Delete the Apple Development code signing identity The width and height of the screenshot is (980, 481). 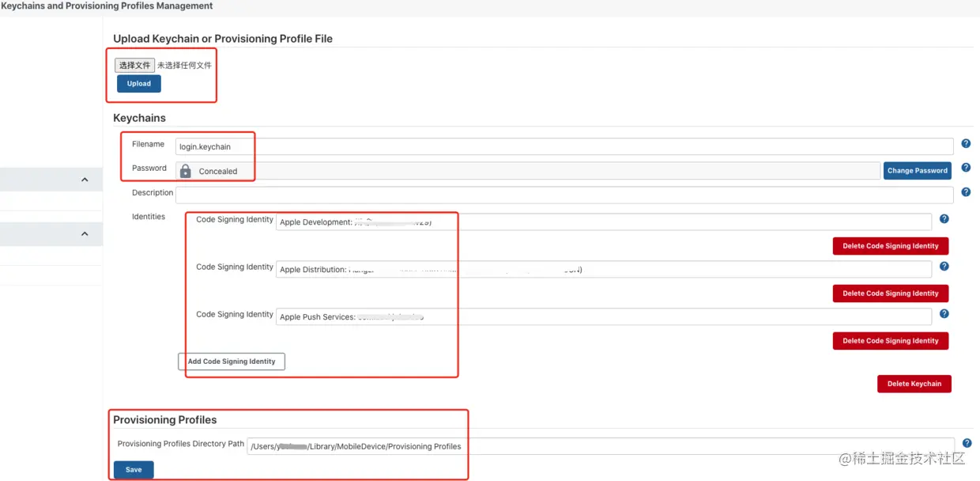tap(891, 246)
